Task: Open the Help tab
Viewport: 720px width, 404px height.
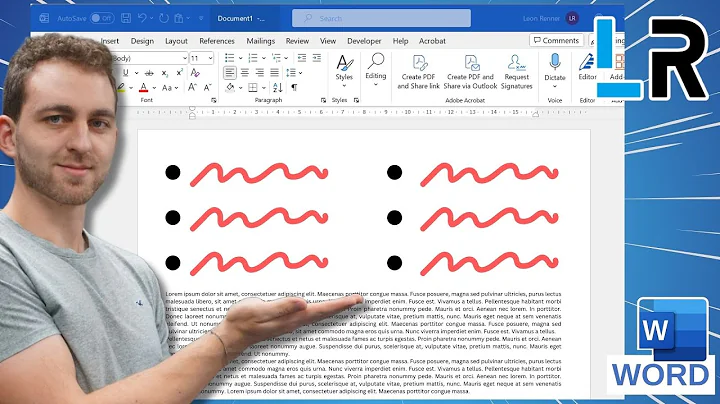Action: [400, 41]
